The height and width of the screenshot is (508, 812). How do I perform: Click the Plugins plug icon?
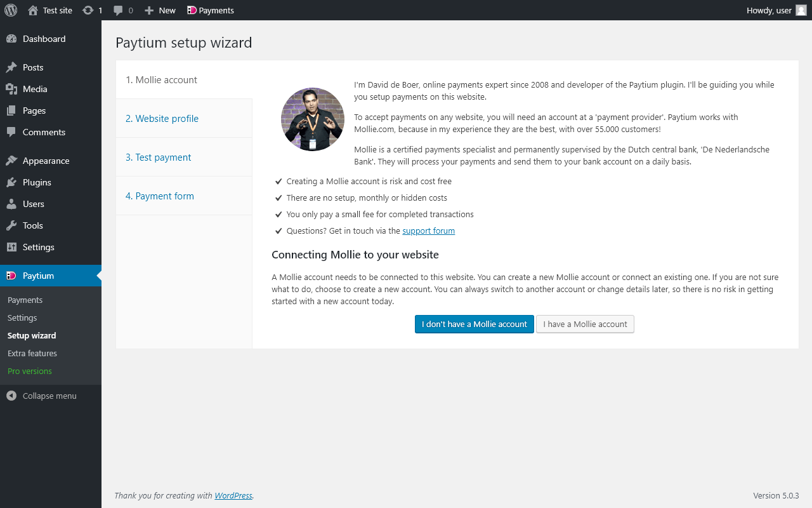tap(11, 182)
